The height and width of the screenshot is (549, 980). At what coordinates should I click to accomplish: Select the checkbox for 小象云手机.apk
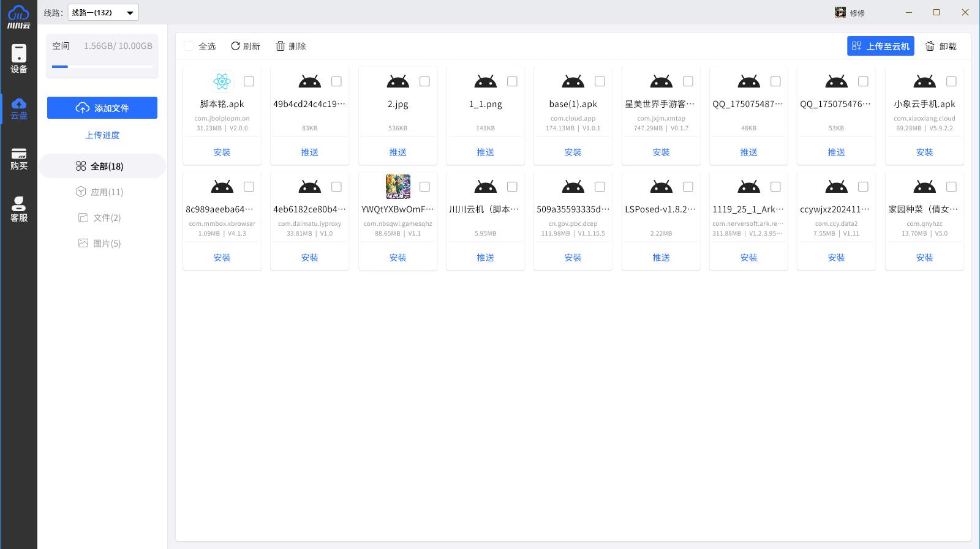pyautogui.click(x=951, y=81)
